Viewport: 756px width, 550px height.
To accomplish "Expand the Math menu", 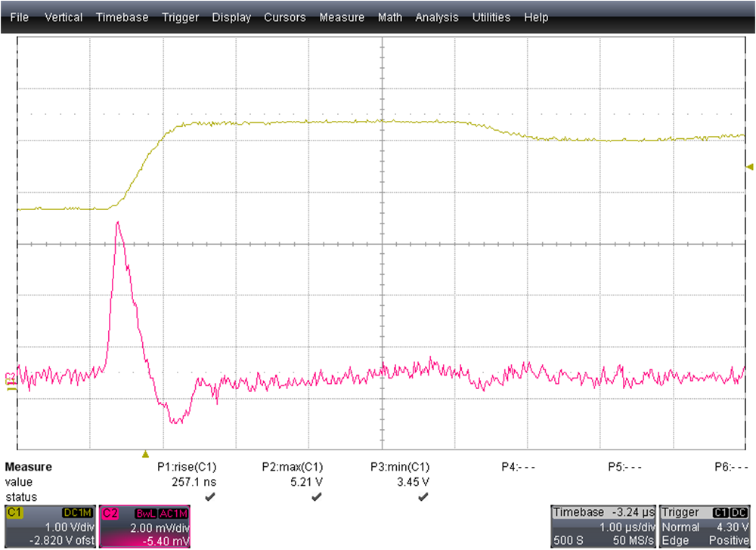I will pos(390,17).
